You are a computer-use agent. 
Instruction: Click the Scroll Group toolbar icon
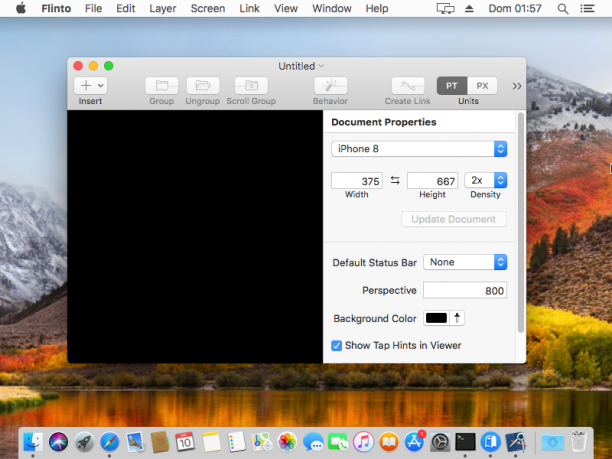[251, 85]
